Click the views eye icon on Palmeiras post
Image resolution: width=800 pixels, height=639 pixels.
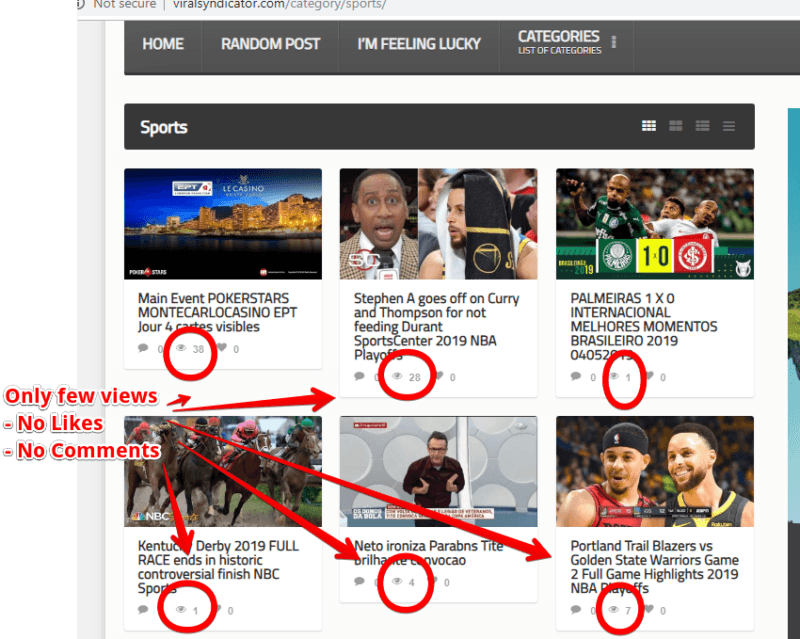tap(614, 376)
